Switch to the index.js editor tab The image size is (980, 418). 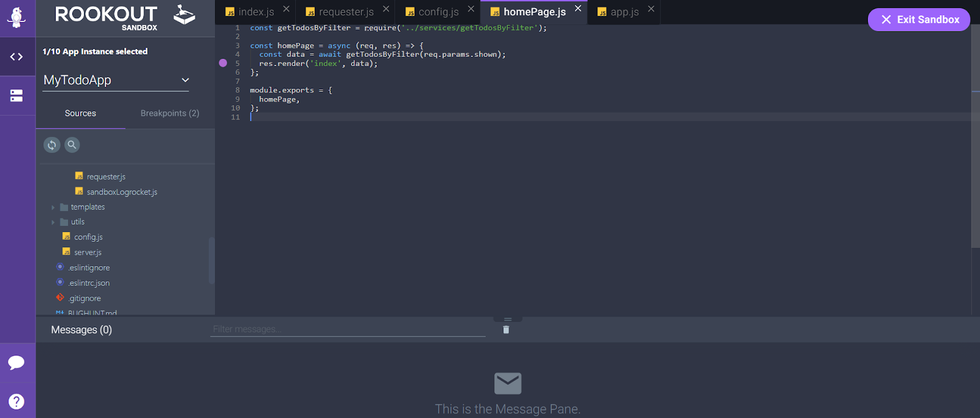click(x=255, y=12)
